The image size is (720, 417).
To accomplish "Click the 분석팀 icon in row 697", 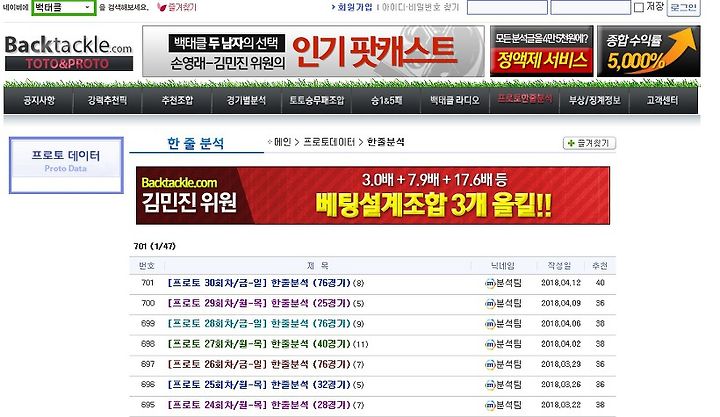I will 490,365.
